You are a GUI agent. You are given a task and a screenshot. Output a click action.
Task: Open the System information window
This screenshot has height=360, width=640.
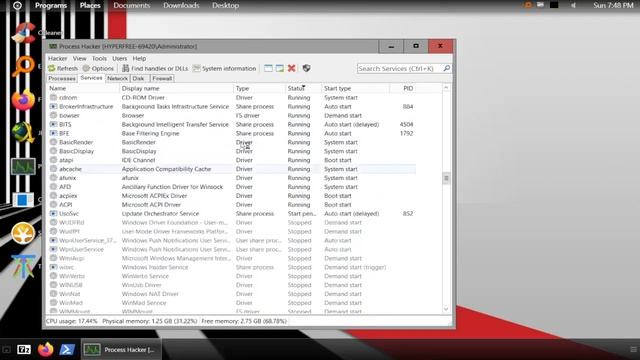click(x=224, y=68)
